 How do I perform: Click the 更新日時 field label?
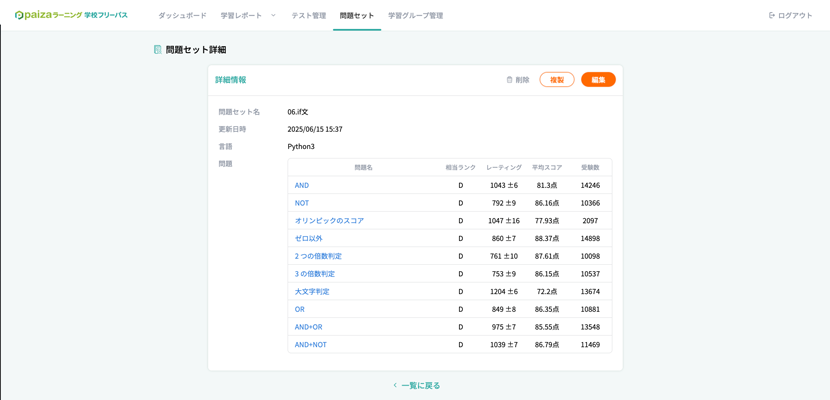click(232, 129)
